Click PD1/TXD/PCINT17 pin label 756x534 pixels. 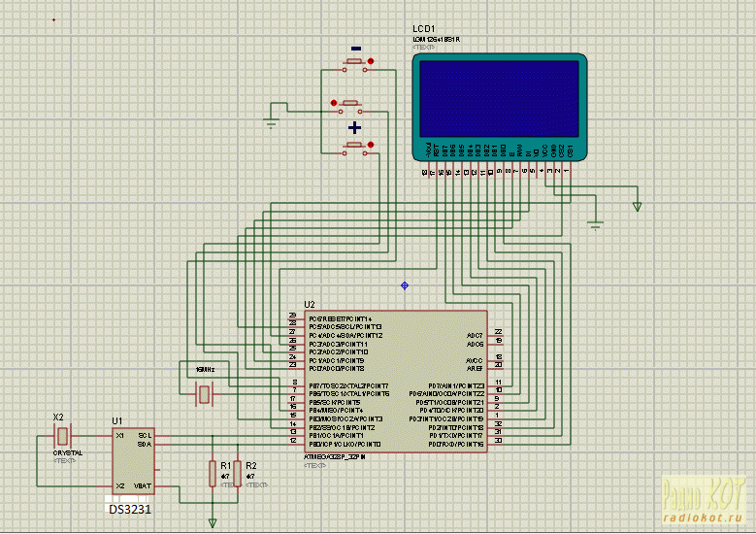[x=455, y=436]
